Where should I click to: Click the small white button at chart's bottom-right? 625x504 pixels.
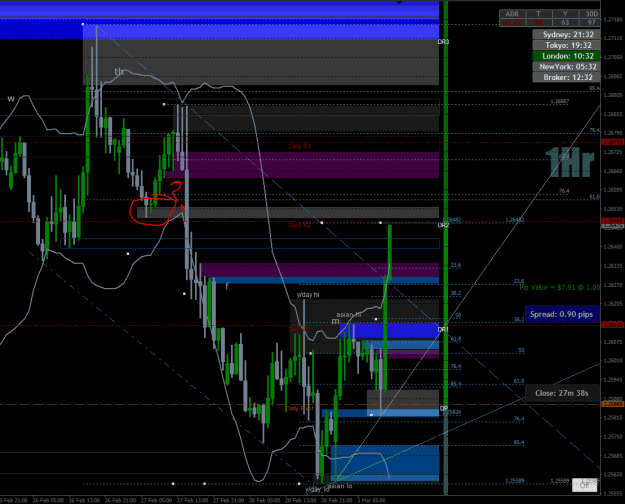[584, 485]
